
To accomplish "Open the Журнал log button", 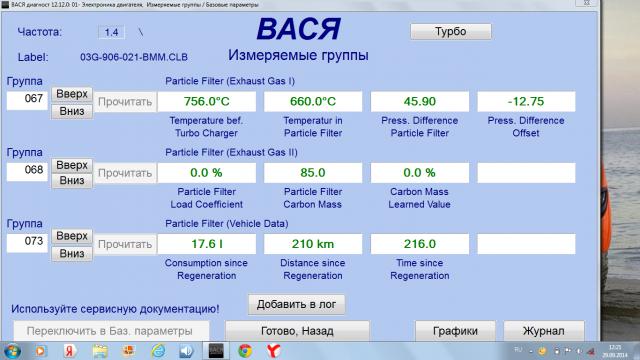I will 544,331.
